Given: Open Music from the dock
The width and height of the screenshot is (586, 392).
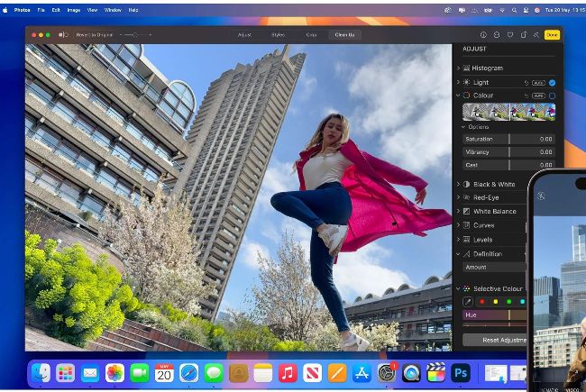Looking at the screenshot, I should coord(288,373).
